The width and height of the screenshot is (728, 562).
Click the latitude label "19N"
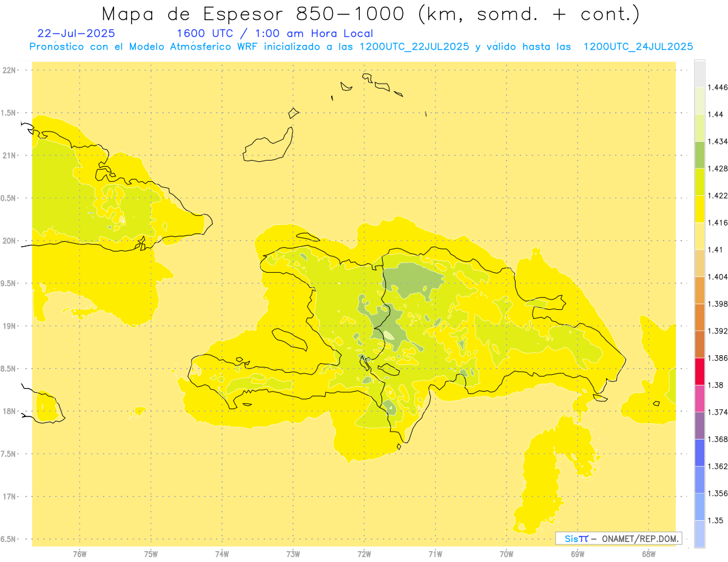[9, 326]
